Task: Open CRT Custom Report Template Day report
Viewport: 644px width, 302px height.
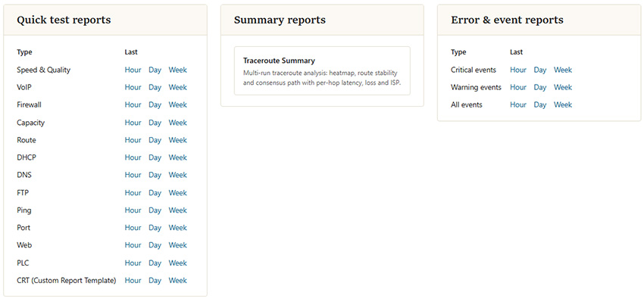Action: (x=155, y=281)
